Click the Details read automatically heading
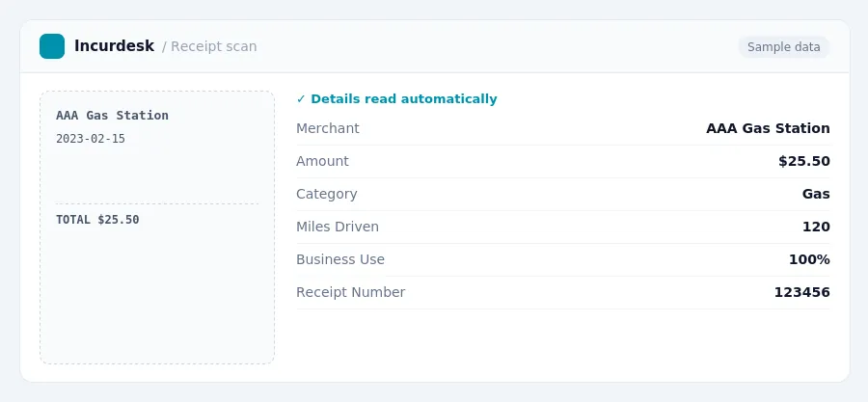Image resolution: width=868 pixels, height=402 pixels. [x=403, y=99]
